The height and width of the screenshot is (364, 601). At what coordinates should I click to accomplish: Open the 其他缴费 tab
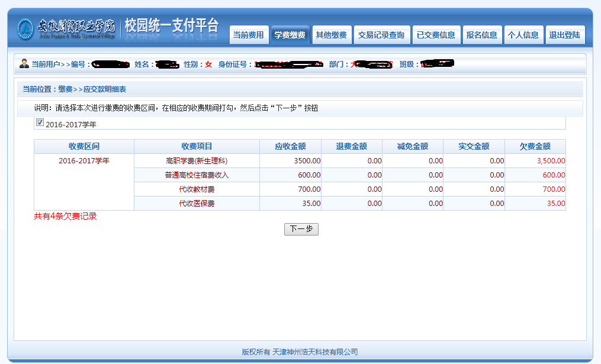pos(331,35)
